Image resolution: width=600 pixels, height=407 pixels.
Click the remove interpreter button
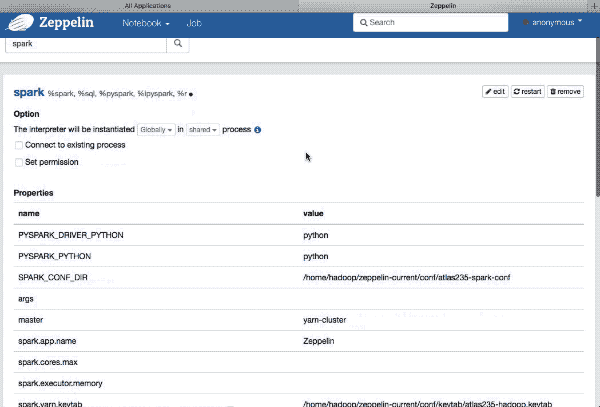[565, 92]
